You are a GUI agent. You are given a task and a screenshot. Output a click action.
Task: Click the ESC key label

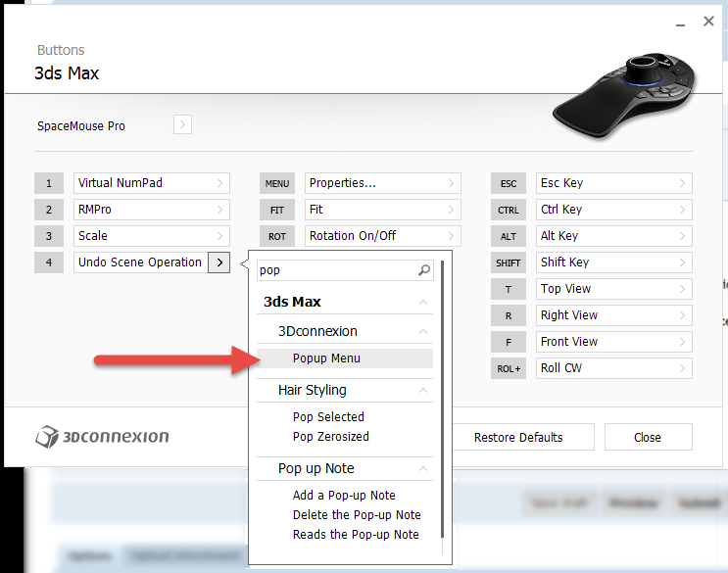click(509, 183)
